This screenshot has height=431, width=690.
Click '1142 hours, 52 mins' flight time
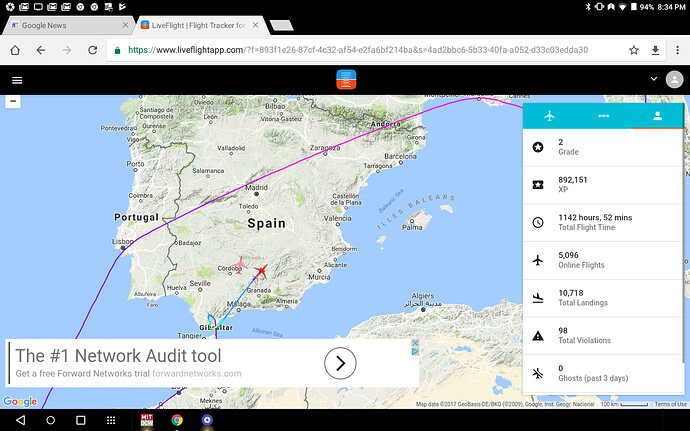[x=595, y=217]
